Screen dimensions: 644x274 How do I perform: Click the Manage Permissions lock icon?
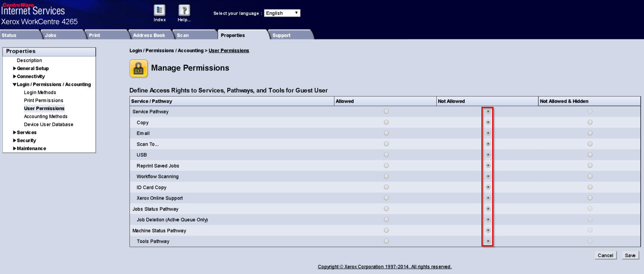[x=139, y=68]
